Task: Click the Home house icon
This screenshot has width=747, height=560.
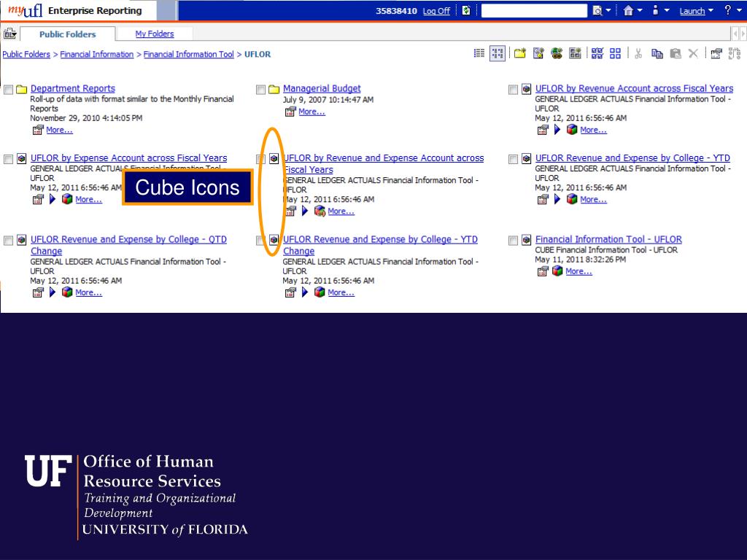Action: tap(628, 10)
